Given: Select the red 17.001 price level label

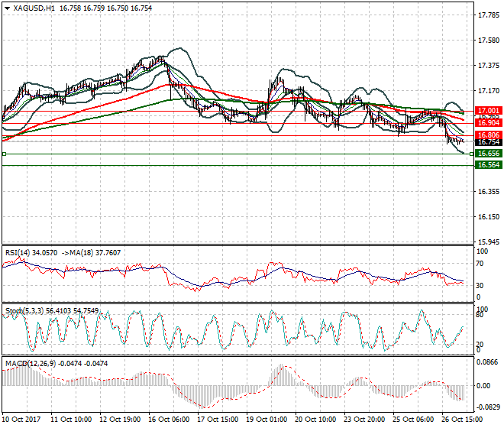Looking at the screenshot, I should tap(489, 110).
